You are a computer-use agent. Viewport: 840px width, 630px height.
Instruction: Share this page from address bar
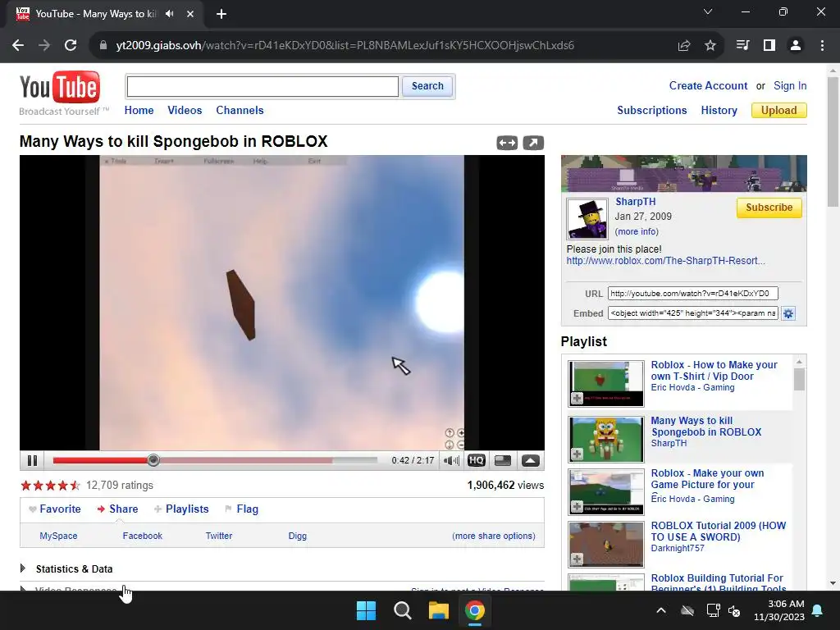[684, 46]
